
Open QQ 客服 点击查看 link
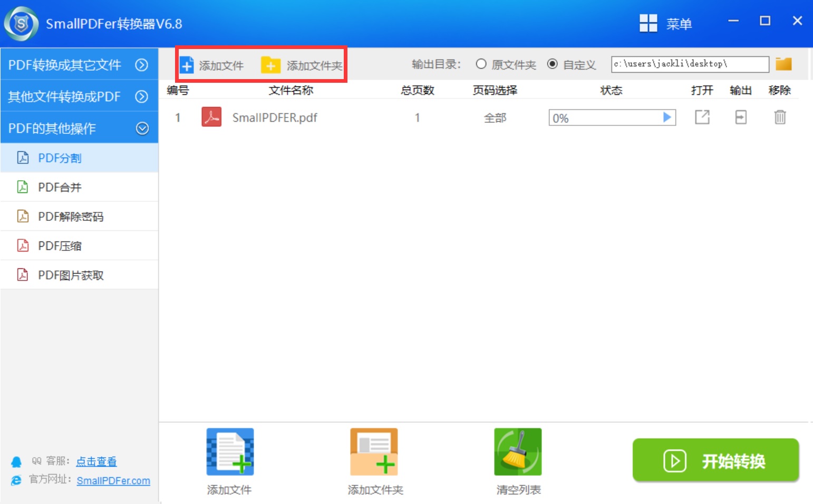pyautogui.click(x=96, y=461)
